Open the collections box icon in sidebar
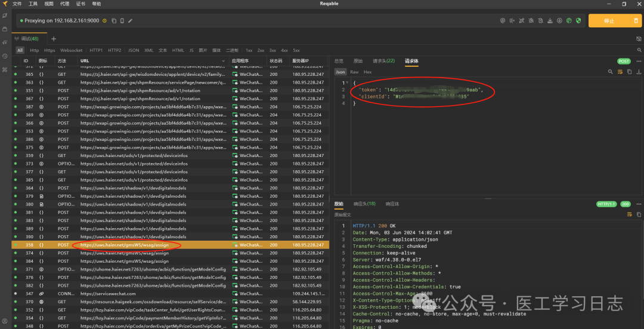This screenshot has width=644, height=329. click(5, 29)
